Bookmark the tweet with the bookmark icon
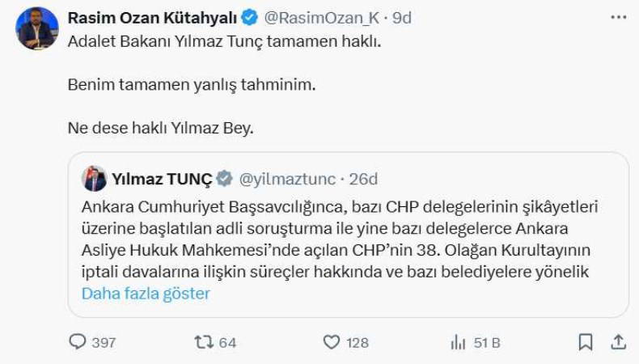This screenshot has width=639, height=364. click(586, 342)
